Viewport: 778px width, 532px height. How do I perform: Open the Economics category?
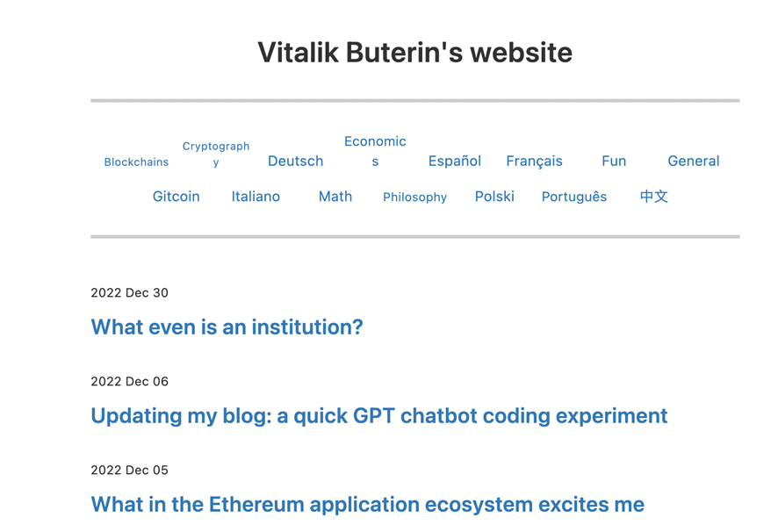[375, 151]
